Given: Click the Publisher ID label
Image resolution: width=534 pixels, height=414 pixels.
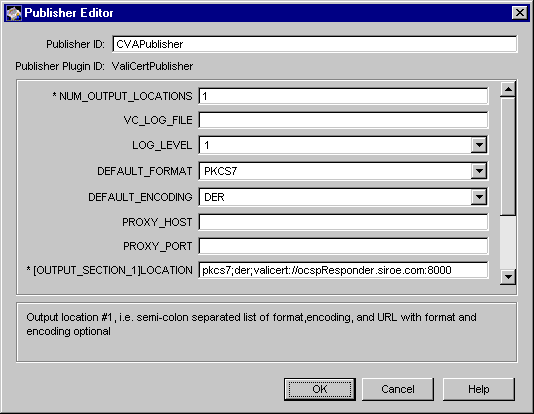Looking at the screenshot, I should coord(76,44).
